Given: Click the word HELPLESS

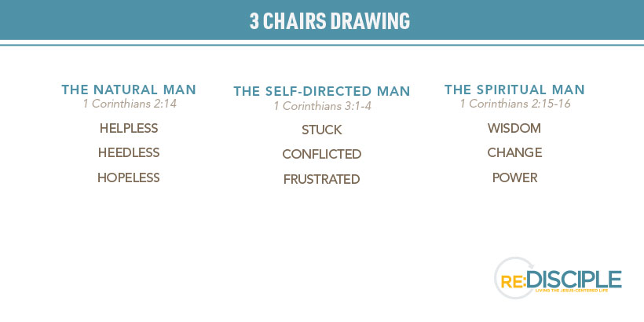Looking at the screenshot, I should pos(129,128).
